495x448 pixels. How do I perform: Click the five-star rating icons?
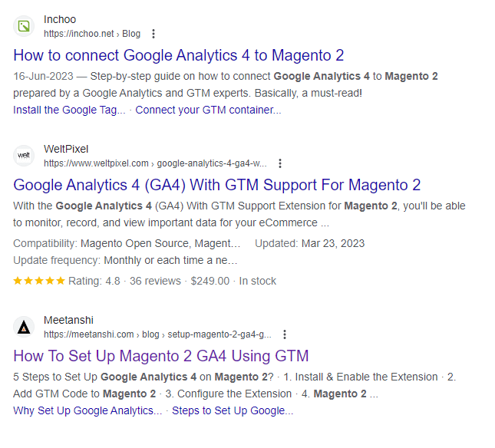[39, 281]
